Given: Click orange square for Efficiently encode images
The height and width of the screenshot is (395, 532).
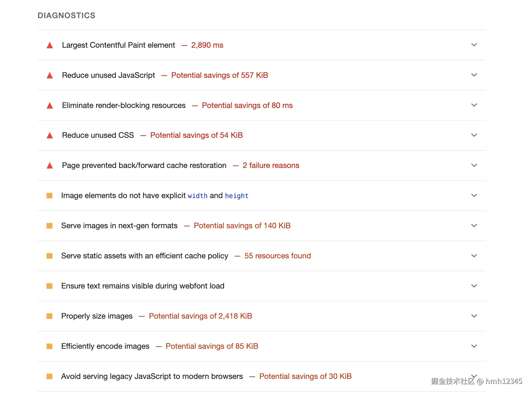Looking at the screenshot, I should 49,346.
